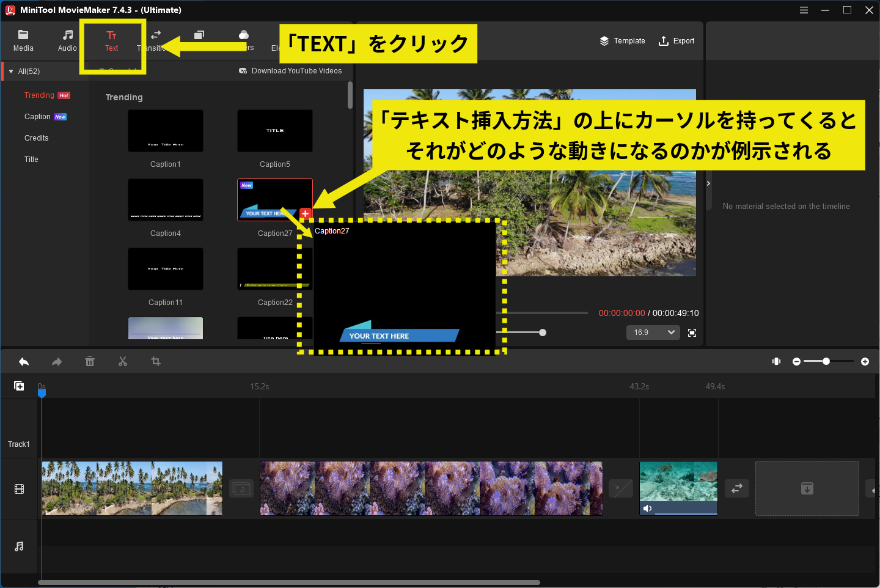Open the Audio tab
This screenshot has height=588, width=880.
point(67,40)
